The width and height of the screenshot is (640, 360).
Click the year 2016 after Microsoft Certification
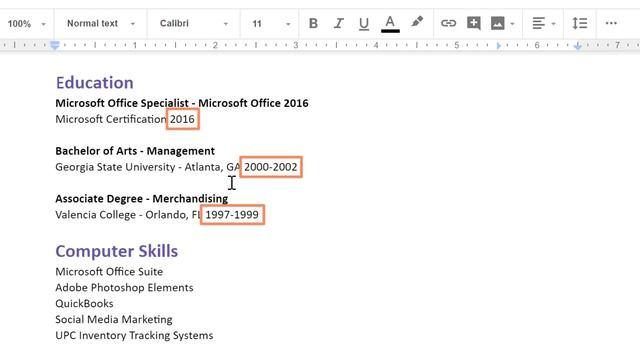[182, 119]
